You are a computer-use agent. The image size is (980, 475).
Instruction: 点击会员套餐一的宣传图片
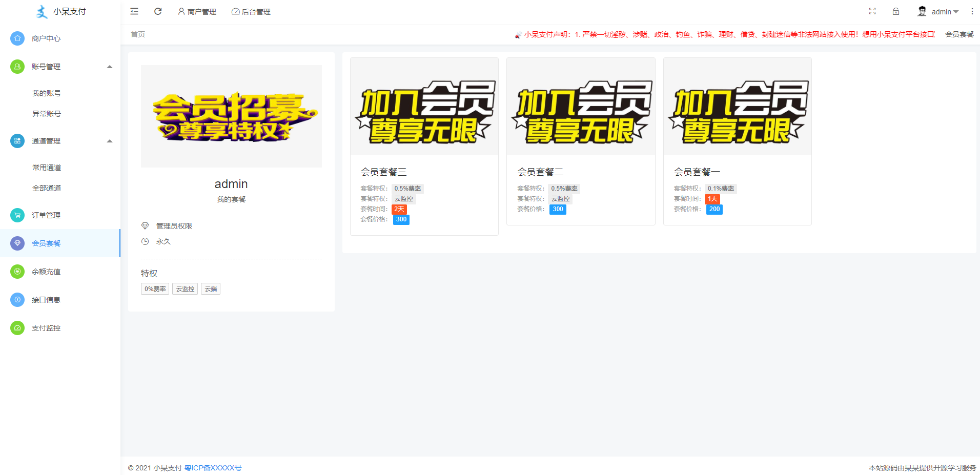click(x=737, y=106)
